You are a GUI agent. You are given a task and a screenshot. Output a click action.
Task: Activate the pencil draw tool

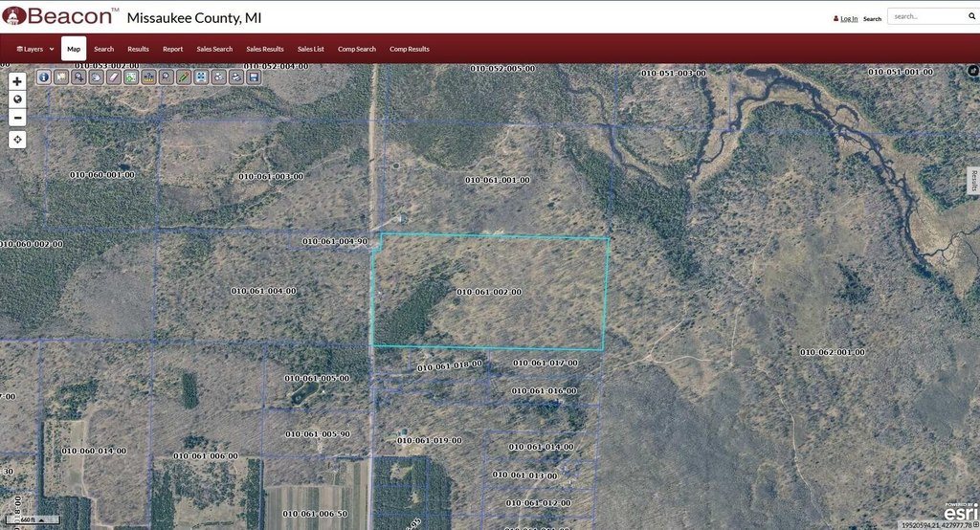(x=184, y=77)
